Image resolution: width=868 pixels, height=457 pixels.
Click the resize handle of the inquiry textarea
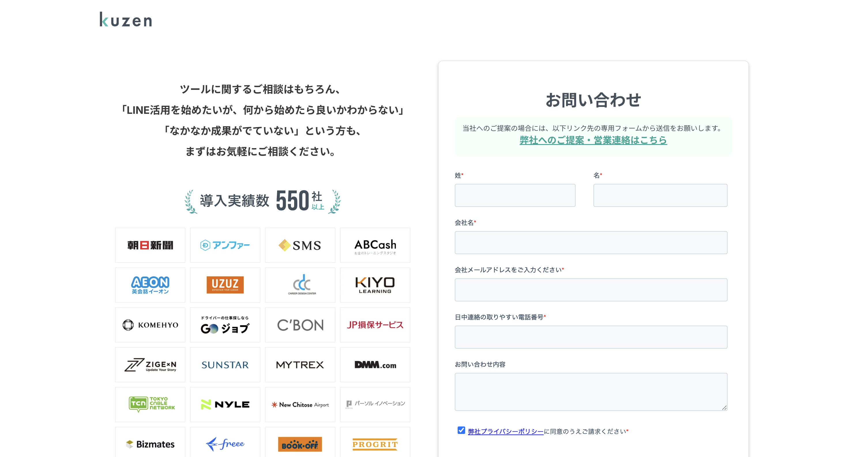click(724, 407)
